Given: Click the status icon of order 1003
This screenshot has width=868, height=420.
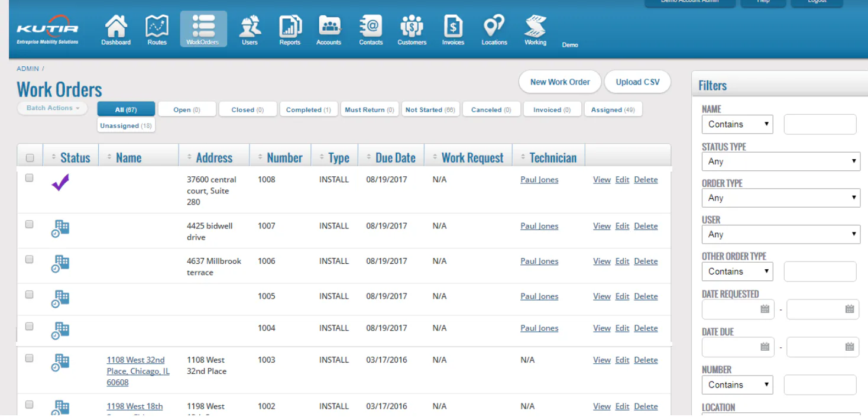Looking at the screenshot, I should coord(60,363).
